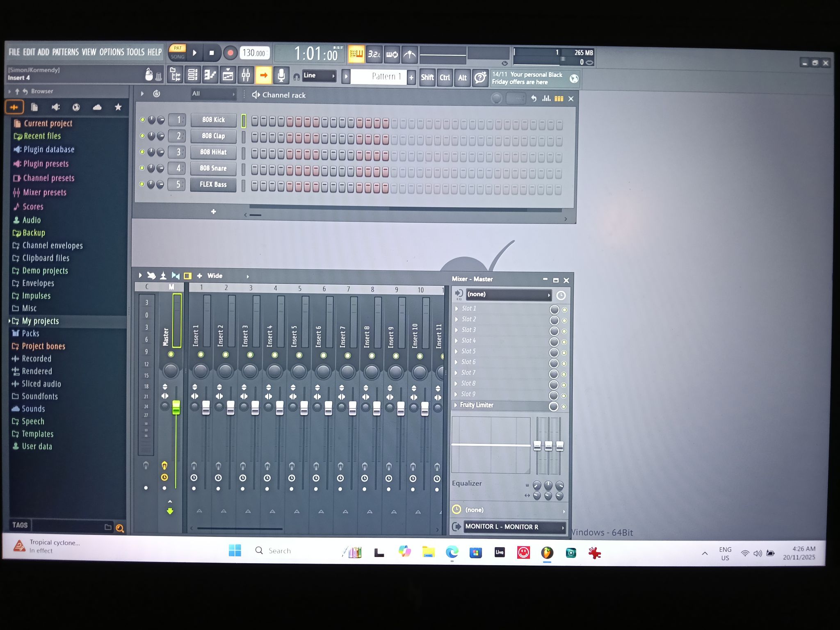Open the Channel rack graph editor bars icon
The height and width of the screenshot is (630, 840).
[546, 98]
